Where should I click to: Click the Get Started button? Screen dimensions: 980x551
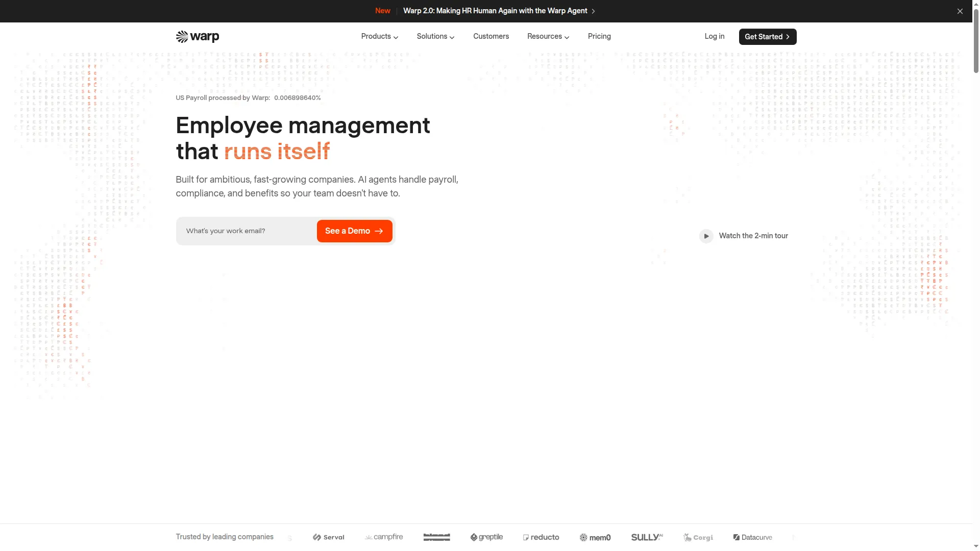click(768, 37)
